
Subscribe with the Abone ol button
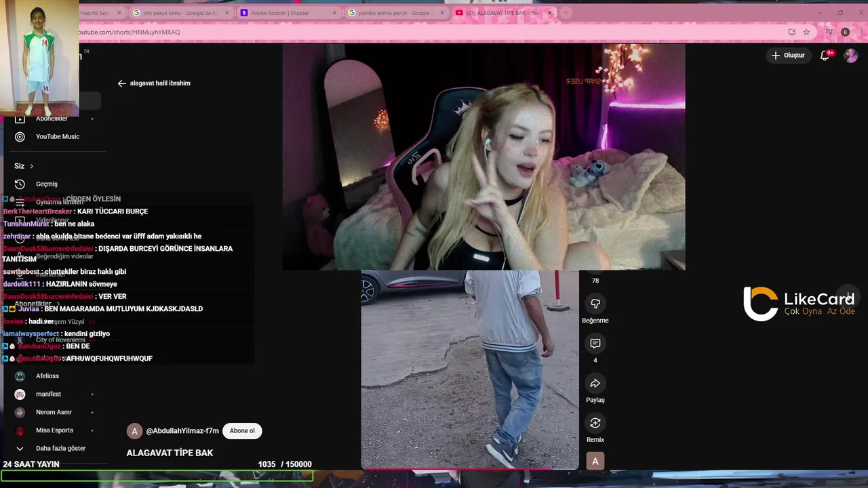[242, 431]
